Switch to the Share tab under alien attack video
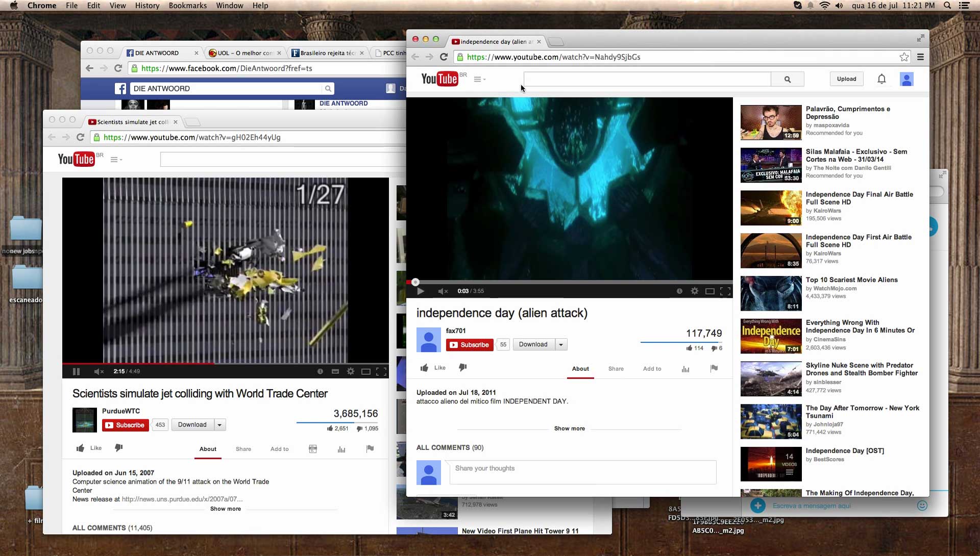The image size is (980, 556). (616, 369)
